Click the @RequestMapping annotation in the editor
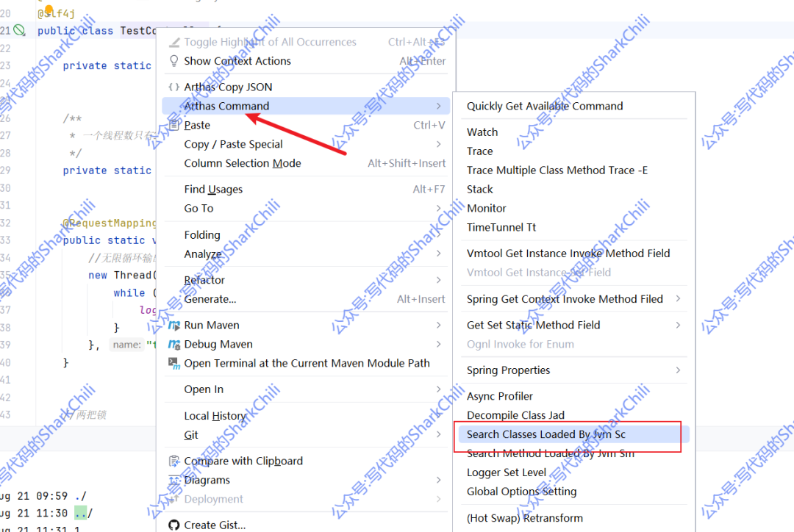 (110, 223)
